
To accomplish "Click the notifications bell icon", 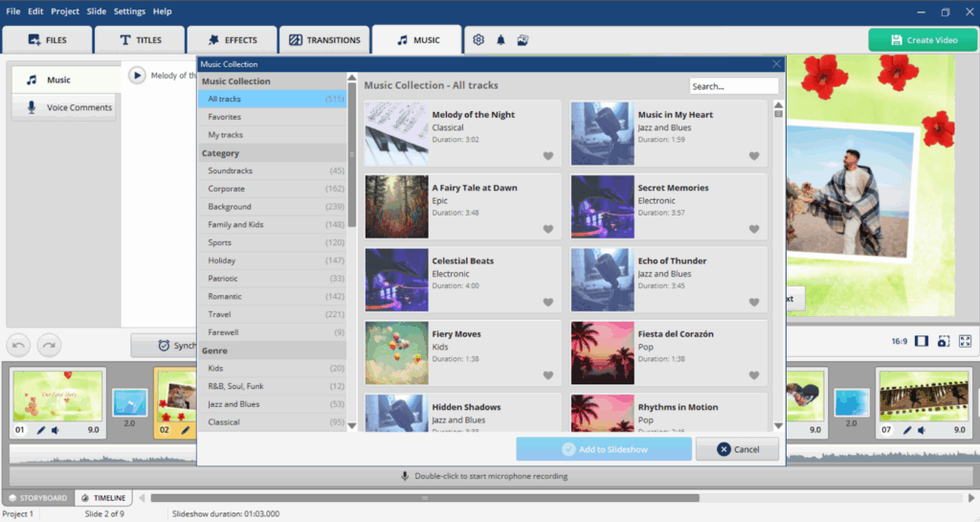I will [501, 40].
